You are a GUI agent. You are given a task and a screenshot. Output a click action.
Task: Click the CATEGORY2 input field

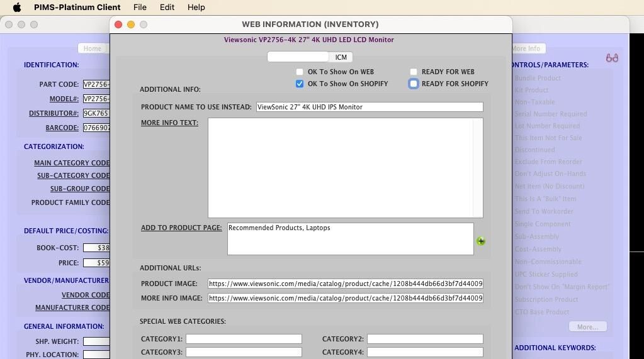(x=425, y=339)
